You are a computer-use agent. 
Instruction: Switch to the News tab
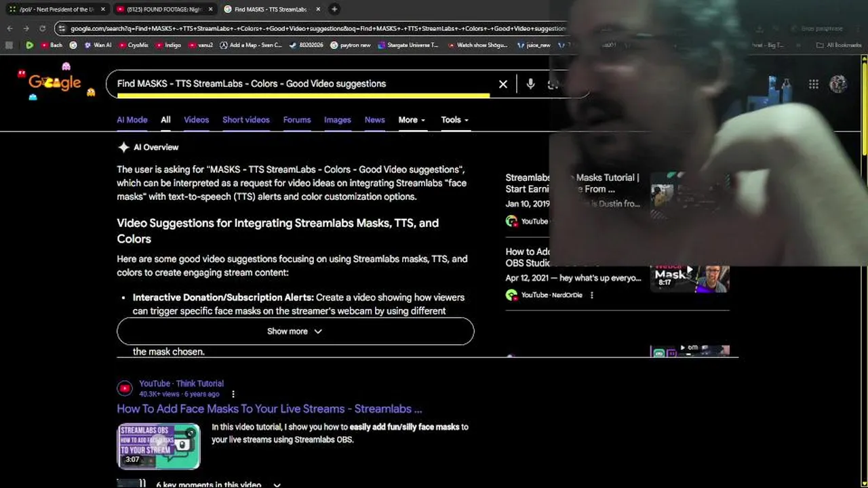pos(375,120)
